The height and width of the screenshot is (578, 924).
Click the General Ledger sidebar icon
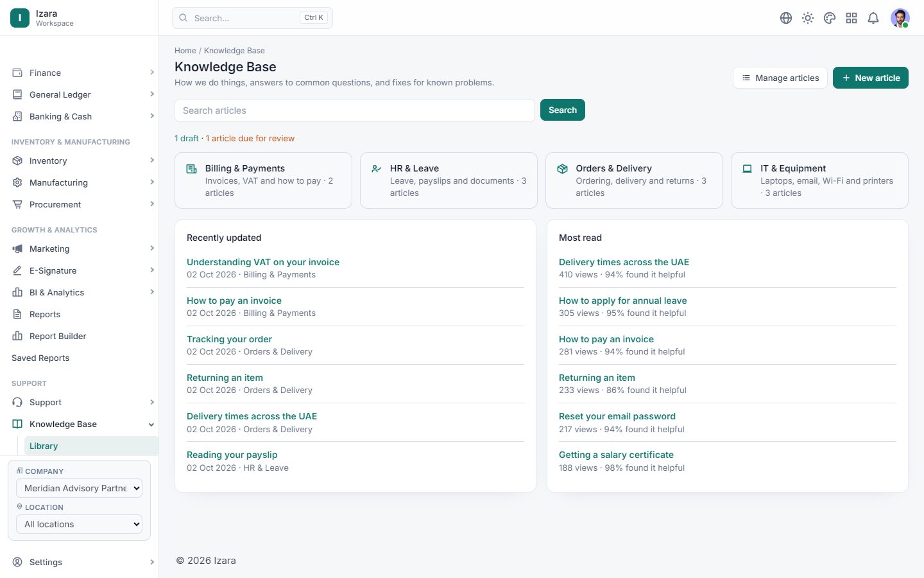[17, 94]
